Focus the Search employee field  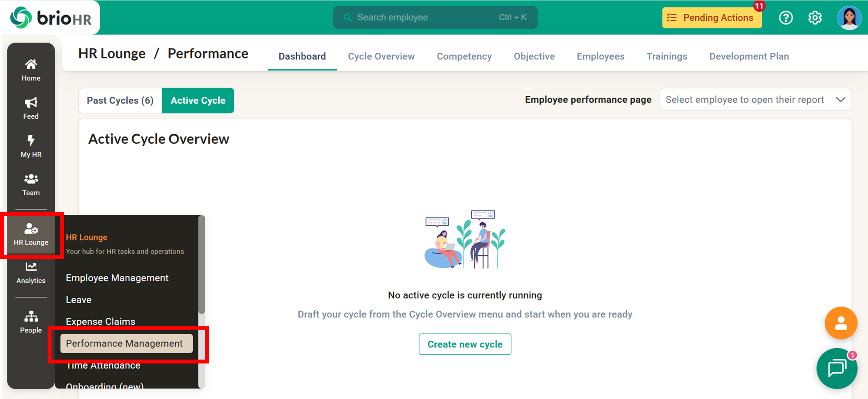(x=435, y=17)
